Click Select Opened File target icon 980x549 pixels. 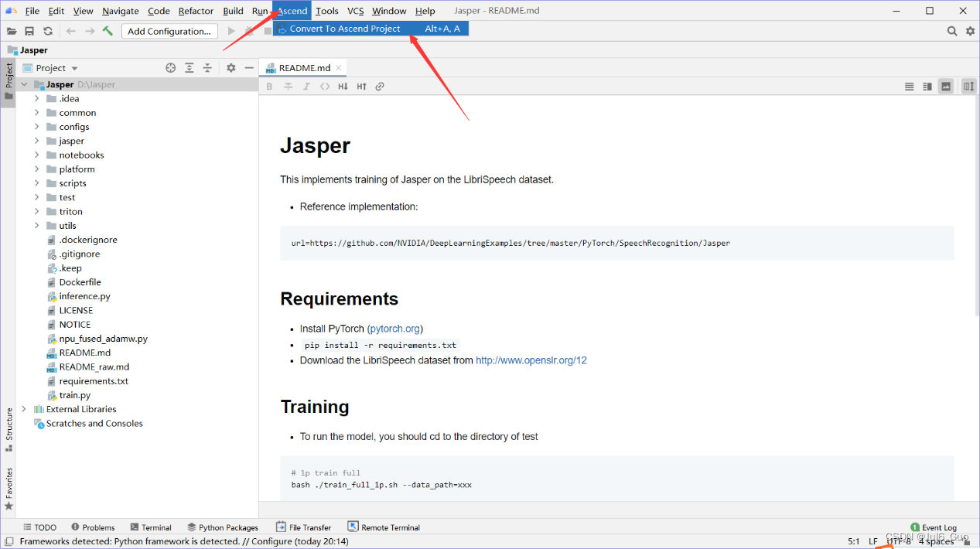tap(171, 68)
